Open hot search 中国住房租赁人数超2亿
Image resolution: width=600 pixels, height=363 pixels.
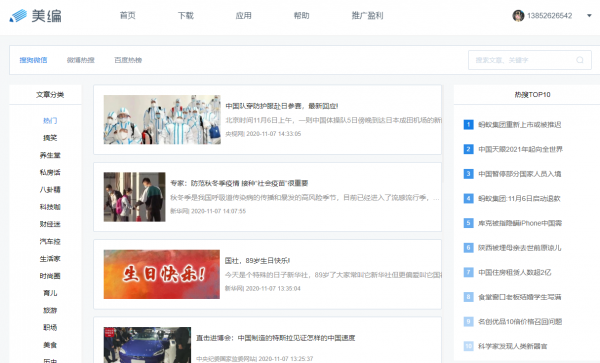click(x=515, y=272)
